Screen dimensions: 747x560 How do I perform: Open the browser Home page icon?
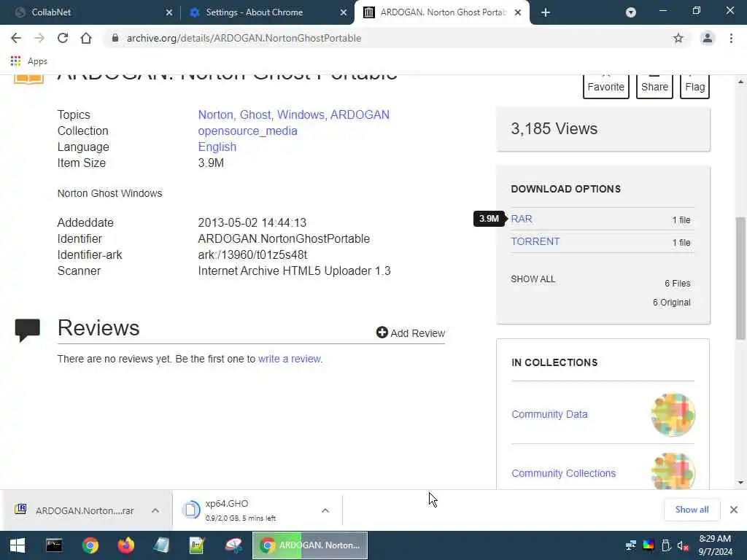click(86, 38)
